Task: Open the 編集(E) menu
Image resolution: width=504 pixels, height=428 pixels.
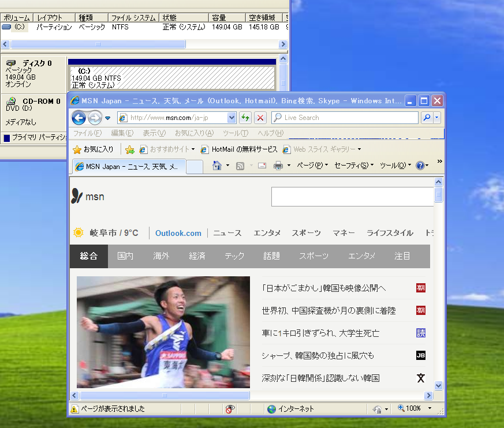Action: pos(122,133)
